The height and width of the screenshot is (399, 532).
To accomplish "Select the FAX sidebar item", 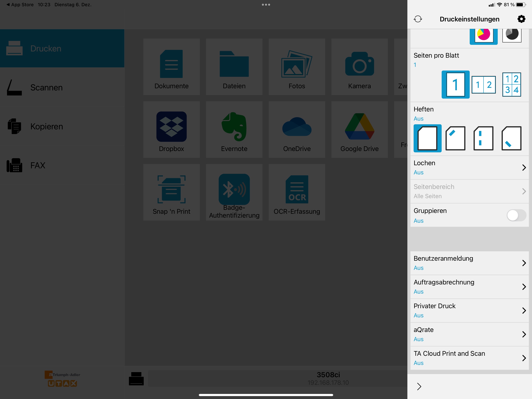I will [62, 165].
